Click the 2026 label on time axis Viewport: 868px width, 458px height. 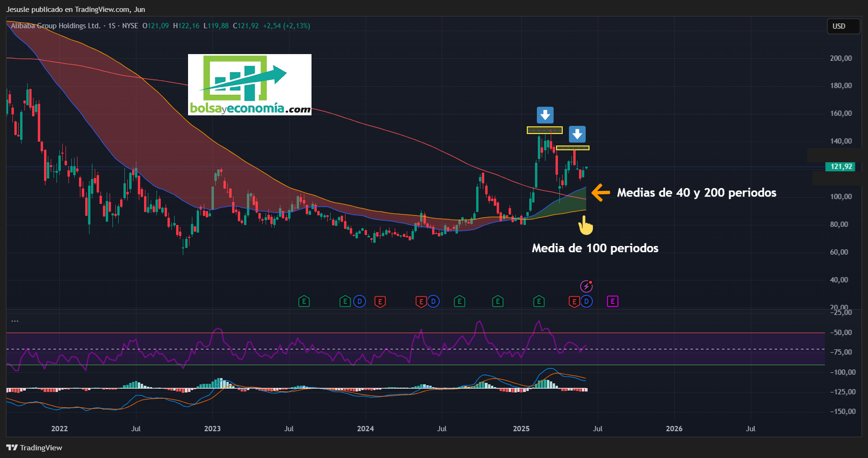click(x=674, y=428)
